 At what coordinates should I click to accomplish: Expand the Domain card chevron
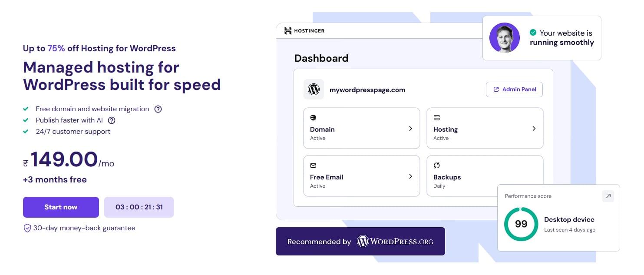[x=410, y=129]
